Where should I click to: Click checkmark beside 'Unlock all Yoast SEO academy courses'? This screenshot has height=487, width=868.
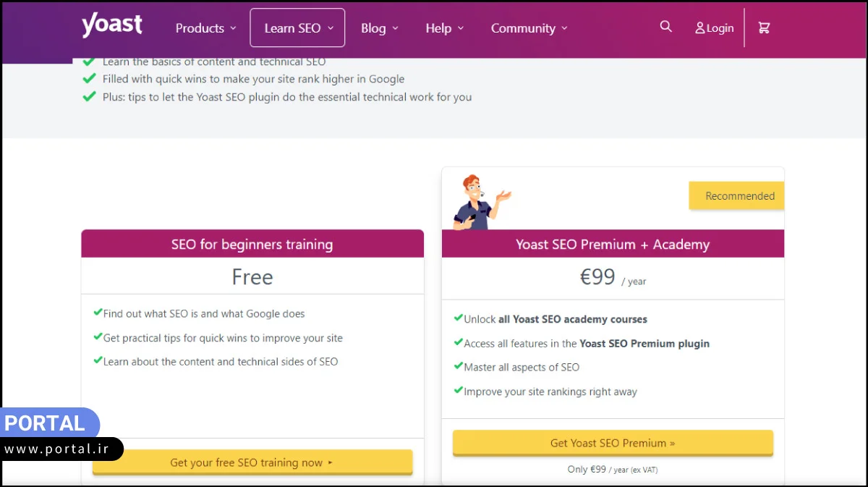pyautogui.click(x=459, y=318)
